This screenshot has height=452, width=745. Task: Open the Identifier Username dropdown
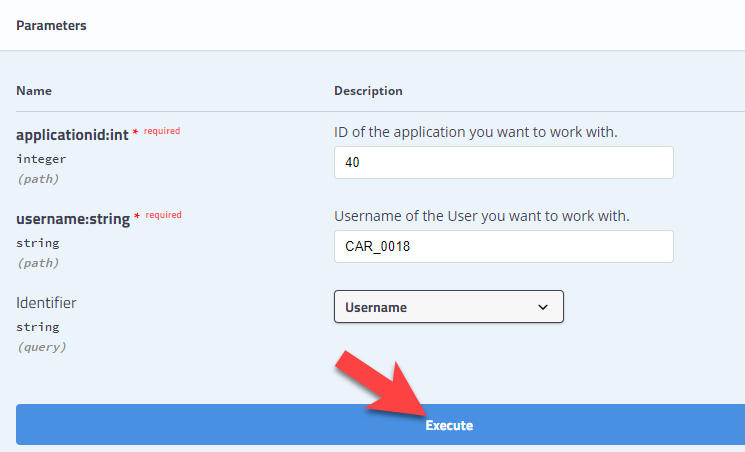449,307
